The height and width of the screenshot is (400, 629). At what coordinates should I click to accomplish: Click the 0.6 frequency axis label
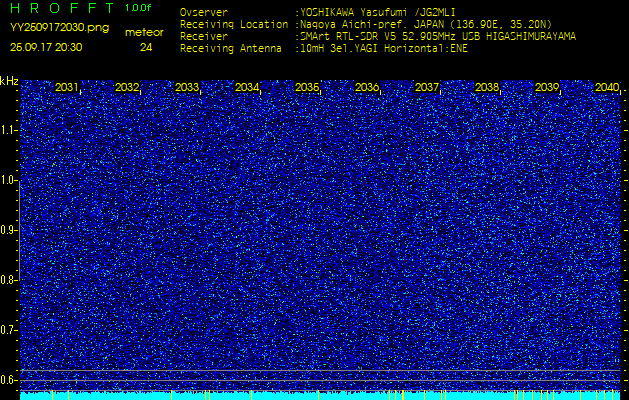coord(8,380)
